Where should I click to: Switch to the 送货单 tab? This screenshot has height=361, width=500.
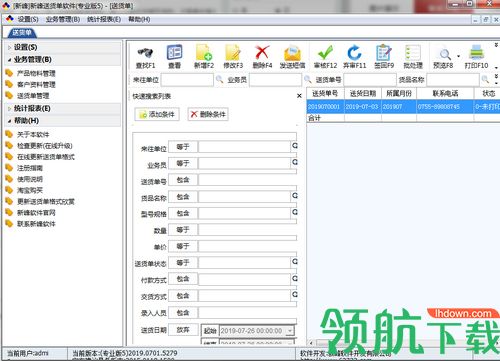(x=22, y=33)
